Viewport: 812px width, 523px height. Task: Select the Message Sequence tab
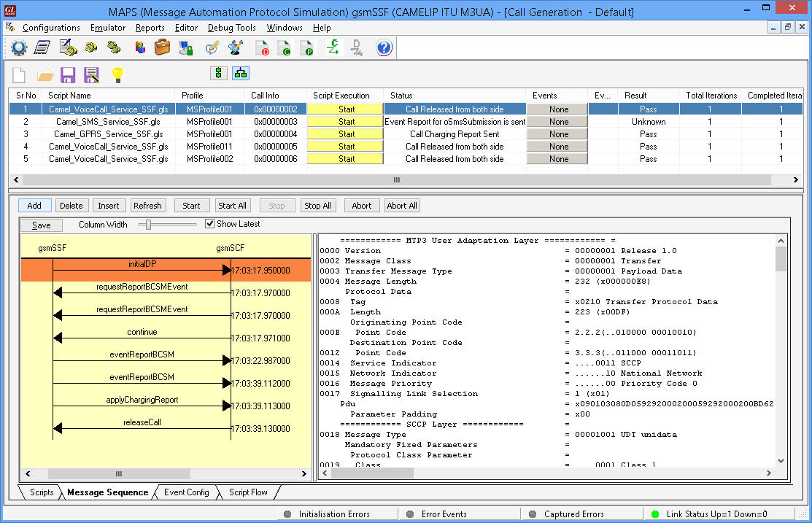108,492
